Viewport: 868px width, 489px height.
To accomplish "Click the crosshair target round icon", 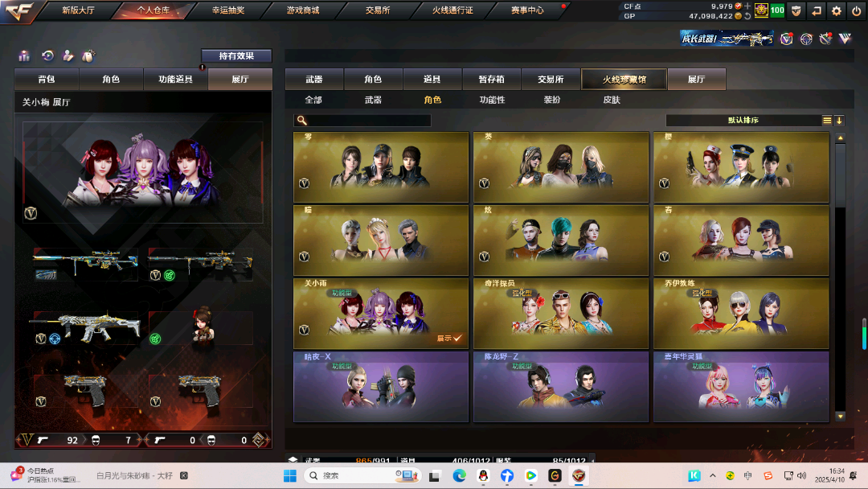I will (x=806, y=39).
